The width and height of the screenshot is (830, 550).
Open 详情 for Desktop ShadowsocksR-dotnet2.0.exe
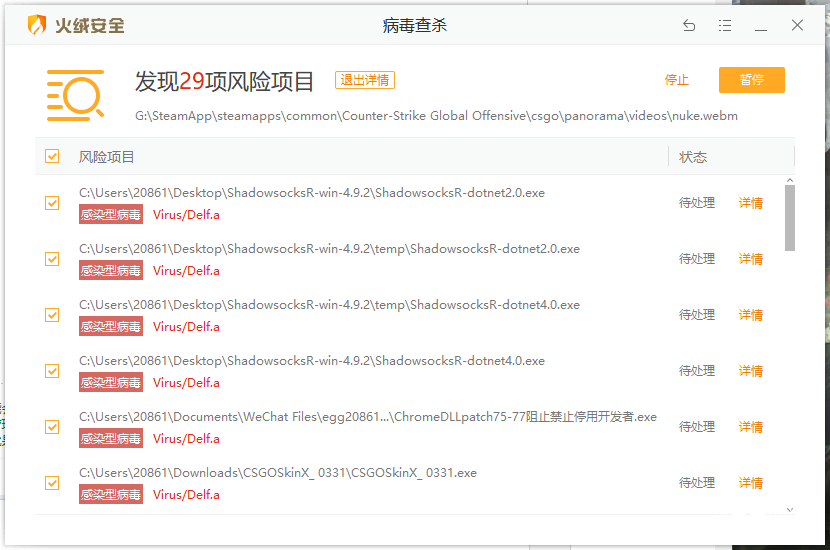click(x=751, y=203)
